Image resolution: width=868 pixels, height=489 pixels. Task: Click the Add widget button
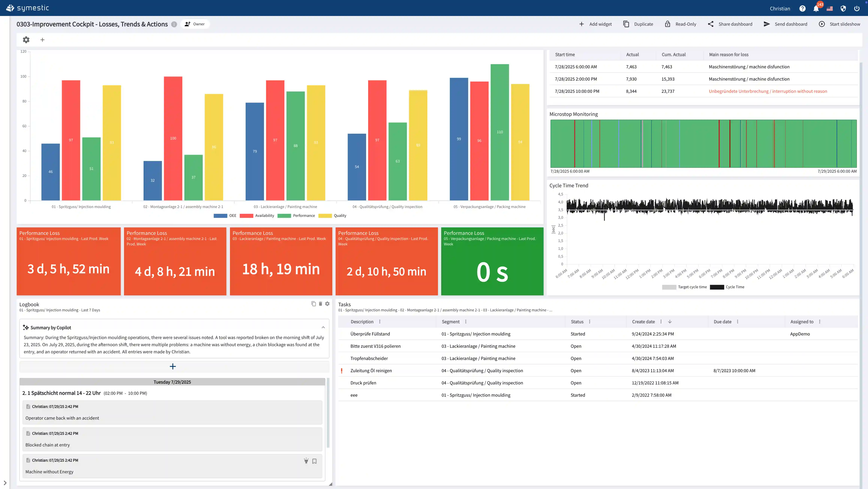(596, 24)
